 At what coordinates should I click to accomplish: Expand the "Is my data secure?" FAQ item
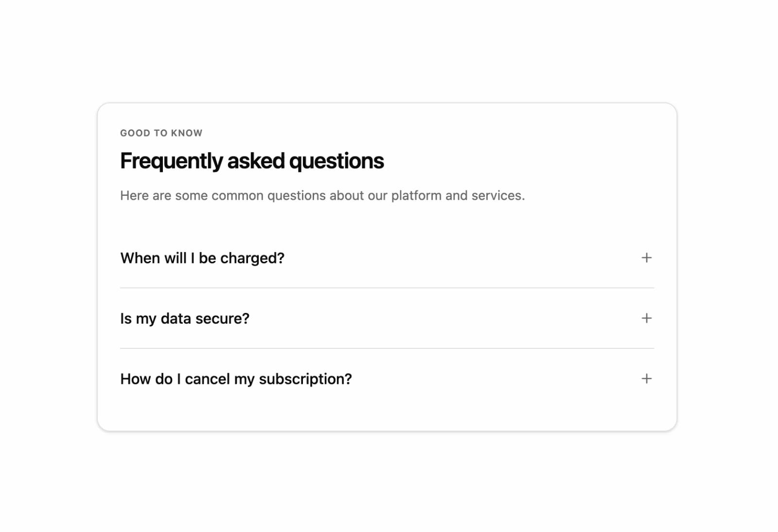pyautogui.click(x=387, y=318)
